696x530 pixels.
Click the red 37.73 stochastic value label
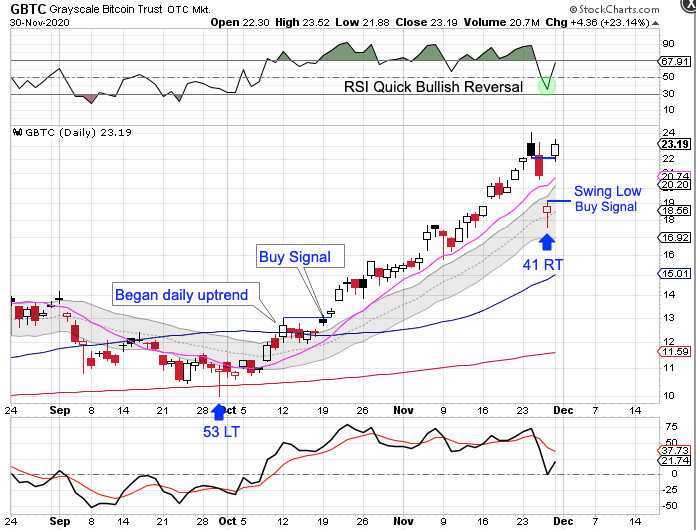(676, 450)
